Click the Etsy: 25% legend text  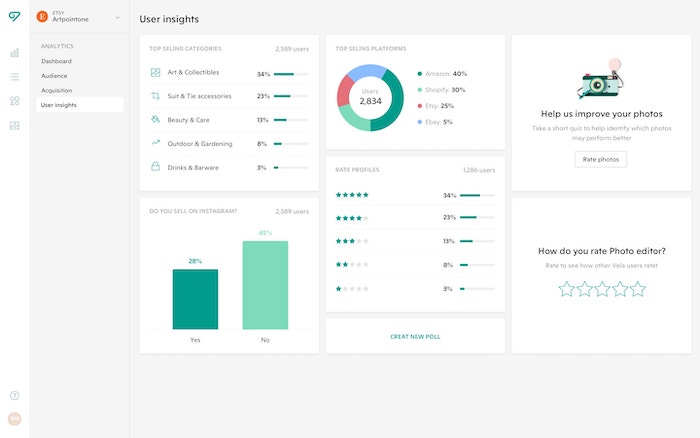pos(439,106)
